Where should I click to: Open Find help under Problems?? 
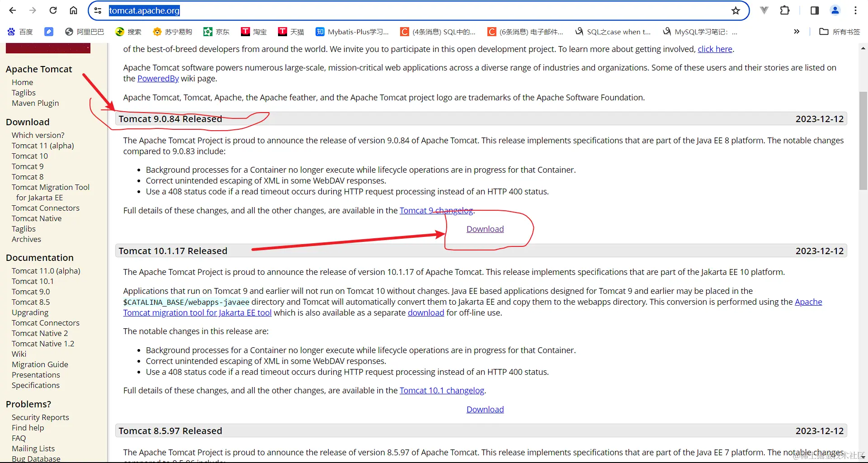tap(28, 428)
